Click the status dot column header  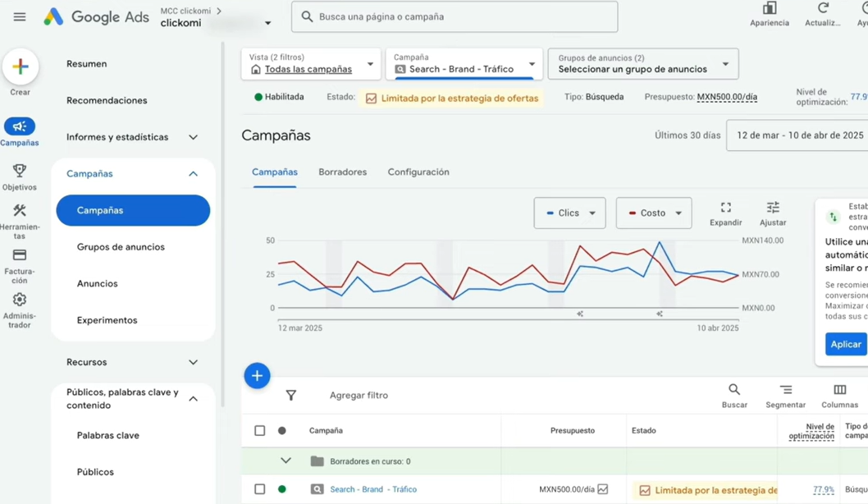tap(281, 430)
